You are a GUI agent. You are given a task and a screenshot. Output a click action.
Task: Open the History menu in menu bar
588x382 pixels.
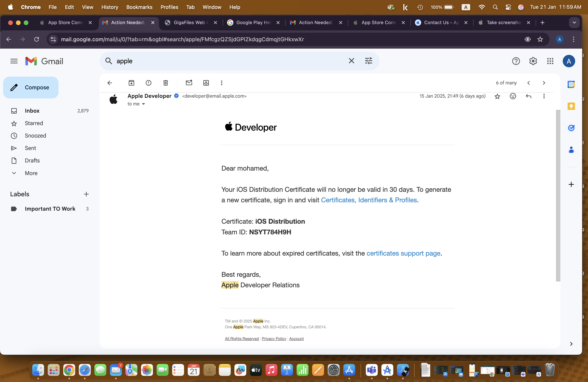click(x=110, y=7)
